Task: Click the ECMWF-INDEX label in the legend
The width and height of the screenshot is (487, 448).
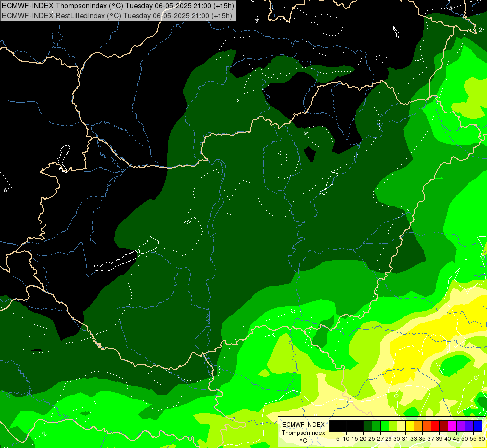Action: click(303, 425)
